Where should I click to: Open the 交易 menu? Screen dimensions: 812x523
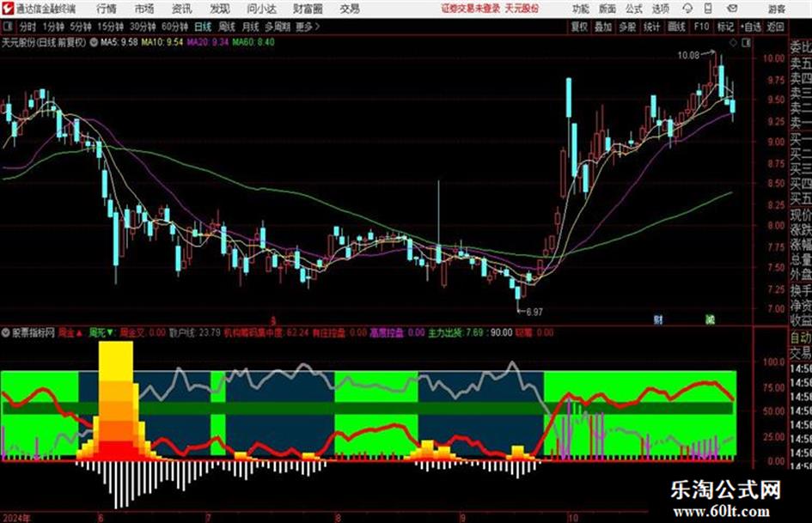[350, 9]
